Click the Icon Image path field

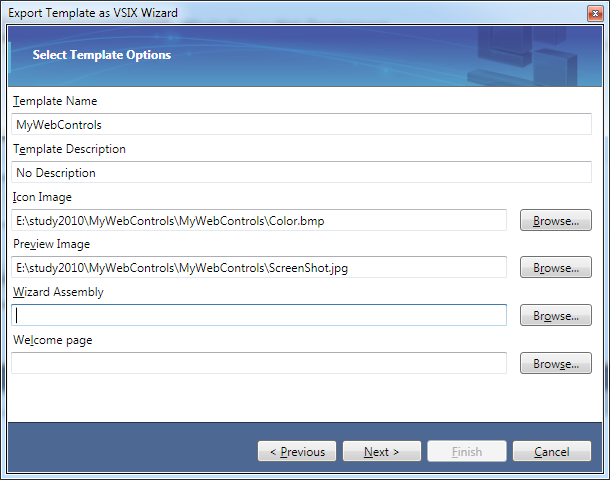pyautogui.click(x=259, y=221)
